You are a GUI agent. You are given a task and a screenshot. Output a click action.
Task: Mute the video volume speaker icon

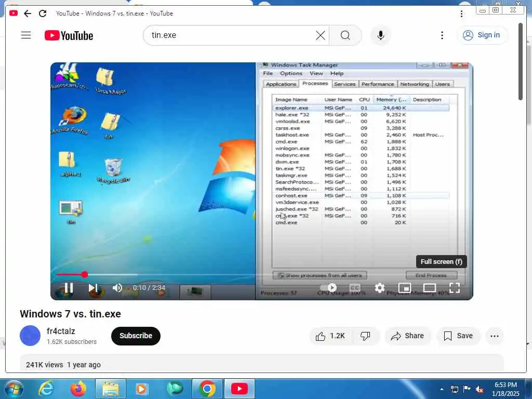tap(117, 288)
